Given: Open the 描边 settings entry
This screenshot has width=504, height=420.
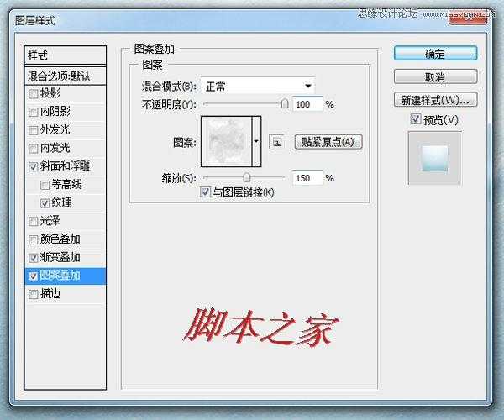Looking at the screenshot, I should (50, 293).
